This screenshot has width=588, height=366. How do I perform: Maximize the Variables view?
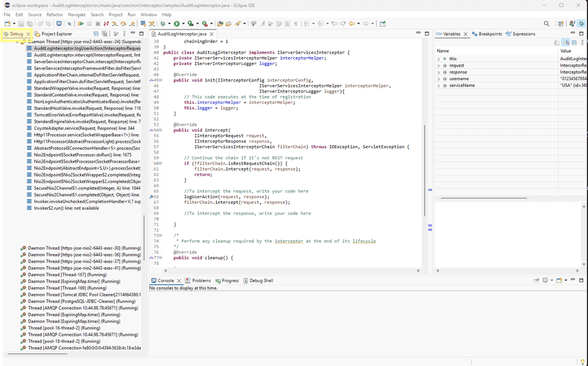pyautogui.click(x=580, y=33)
